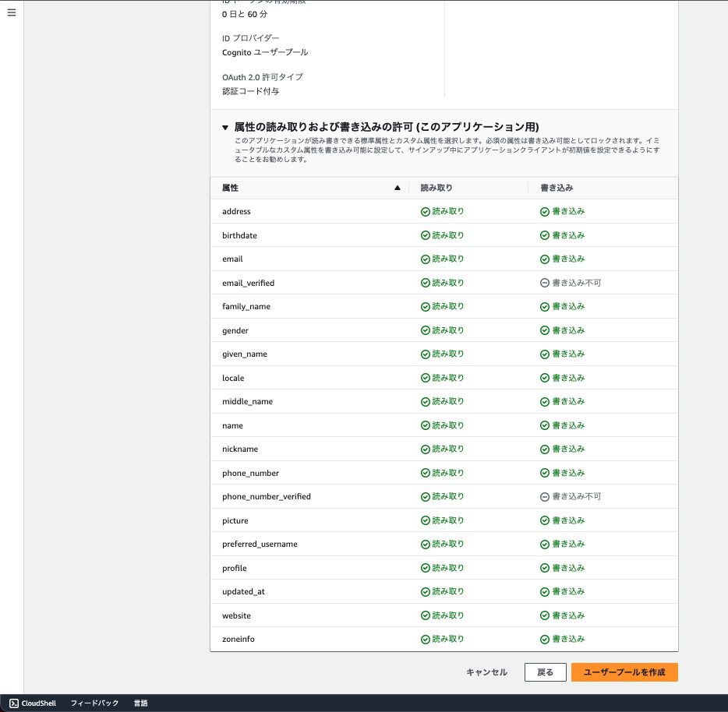Click the ID プロバイダー label
The height and width of the screenshot is (712, 728).
[x=251, y=38]
